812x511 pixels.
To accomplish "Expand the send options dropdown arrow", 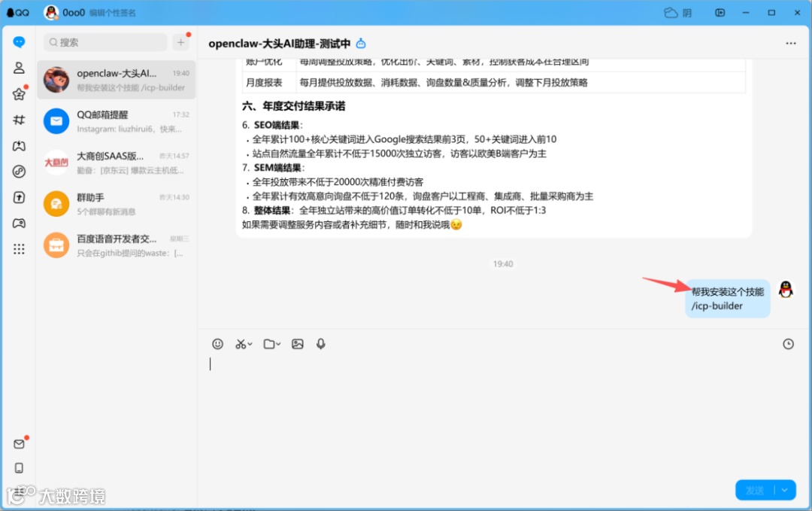I will 785,490.
